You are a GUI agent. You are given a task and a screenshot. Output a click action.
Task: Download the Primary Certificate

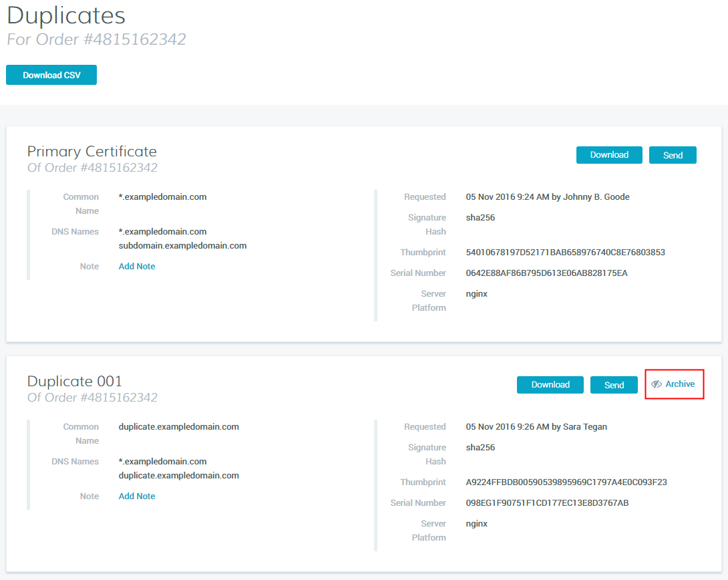[609, 155]
